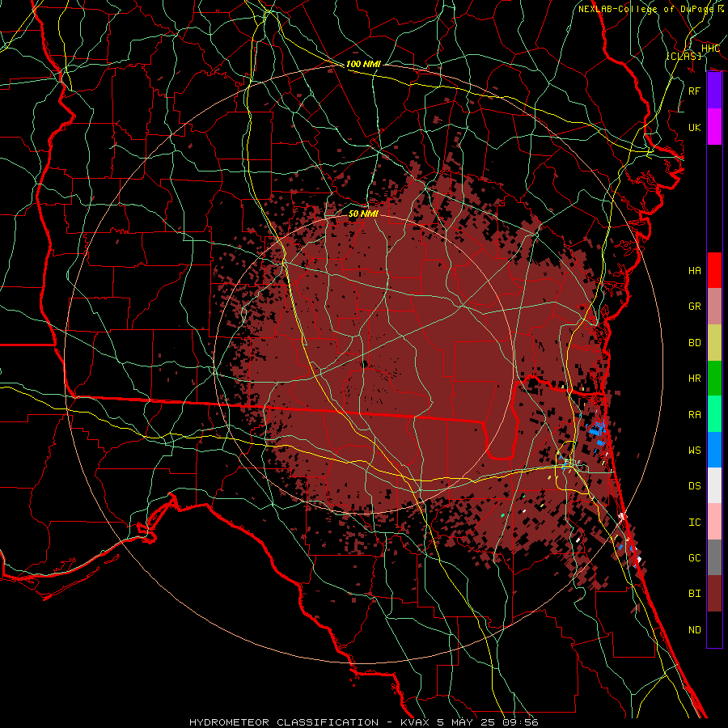Screen dimensions: 728x728
Task: Click the HYDROMETEOR CLASSIFICATION title text
Action: [284, 722]
